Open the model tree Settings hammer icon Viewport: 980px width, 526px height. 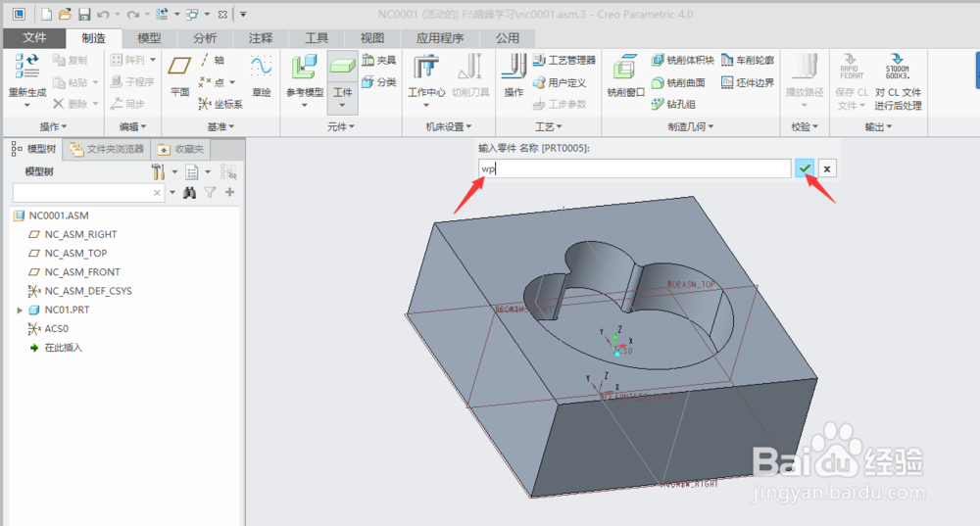click(158, 171)
